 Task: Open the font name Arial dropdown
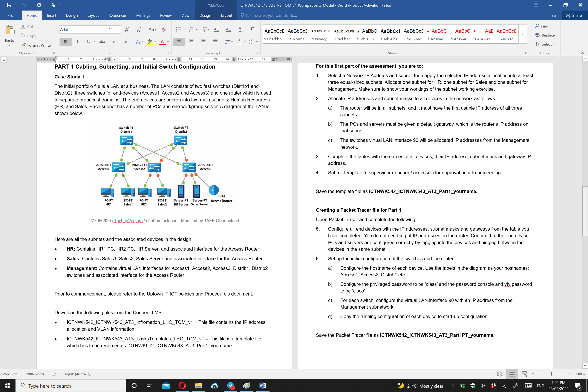tap(106, 29)
